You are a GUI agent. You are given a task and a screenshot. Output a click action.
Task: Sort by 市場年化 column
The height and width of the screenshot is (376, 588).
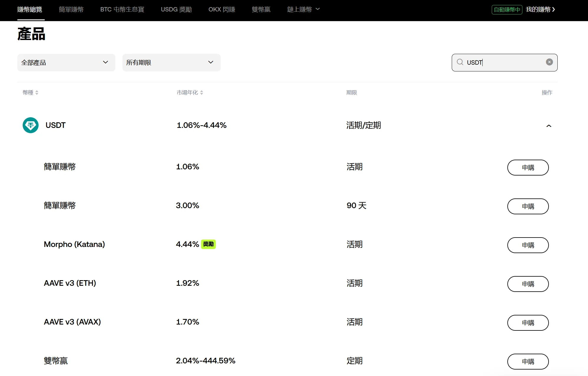[x=190, y=93]
